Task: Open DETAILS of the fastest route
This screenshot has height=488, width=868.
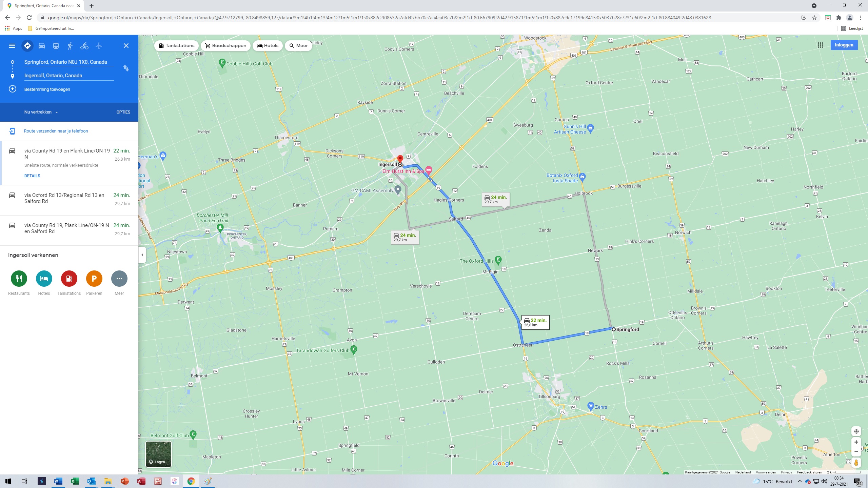Action: (x=32, y=176)
